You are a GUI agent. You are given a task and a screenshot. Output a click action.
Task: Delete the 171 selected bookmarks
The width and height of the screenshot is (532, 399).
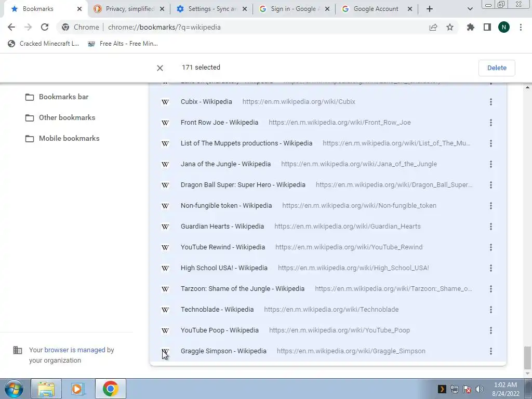pyautogui.click(x=497, y=68)
